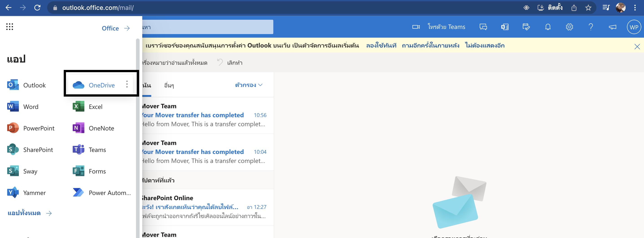Image resolution: width=644 pixels, height=238 pixels.
Task: Open Power Automate from the app list
Action: point(102,193)
